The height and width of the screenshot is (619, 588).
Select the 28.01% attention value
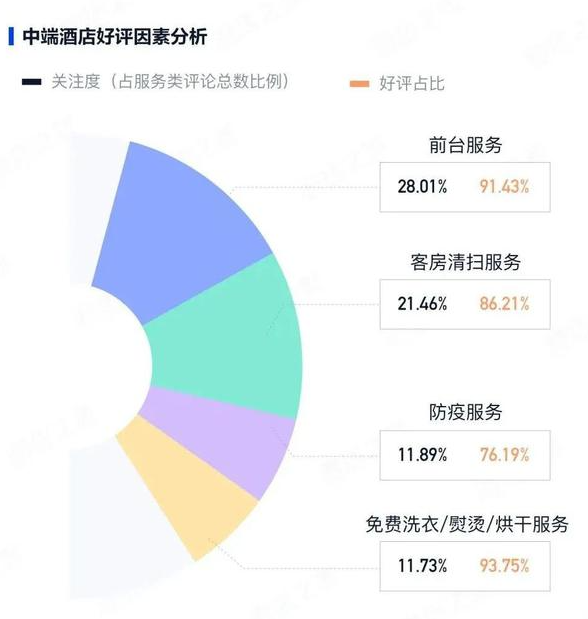click(x=422, y=186)
